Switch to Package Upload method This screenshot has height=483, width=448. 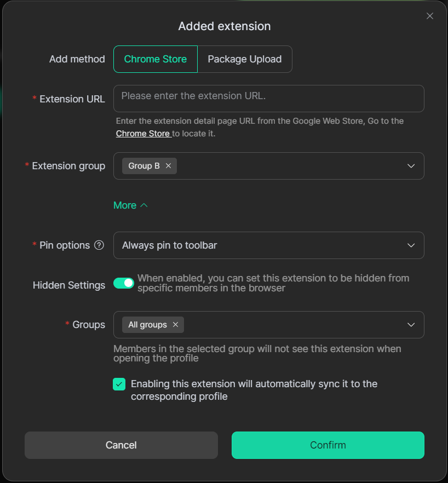[x=244, y=59]
